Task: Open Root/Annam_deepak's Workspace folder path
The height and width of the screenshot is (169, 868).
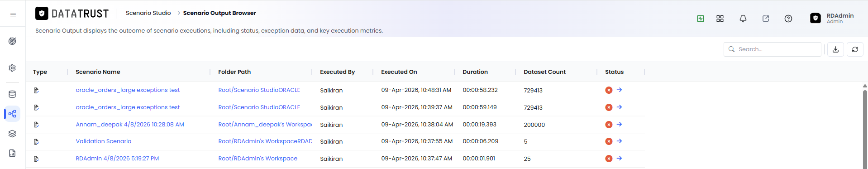Action: coord(265,125)
